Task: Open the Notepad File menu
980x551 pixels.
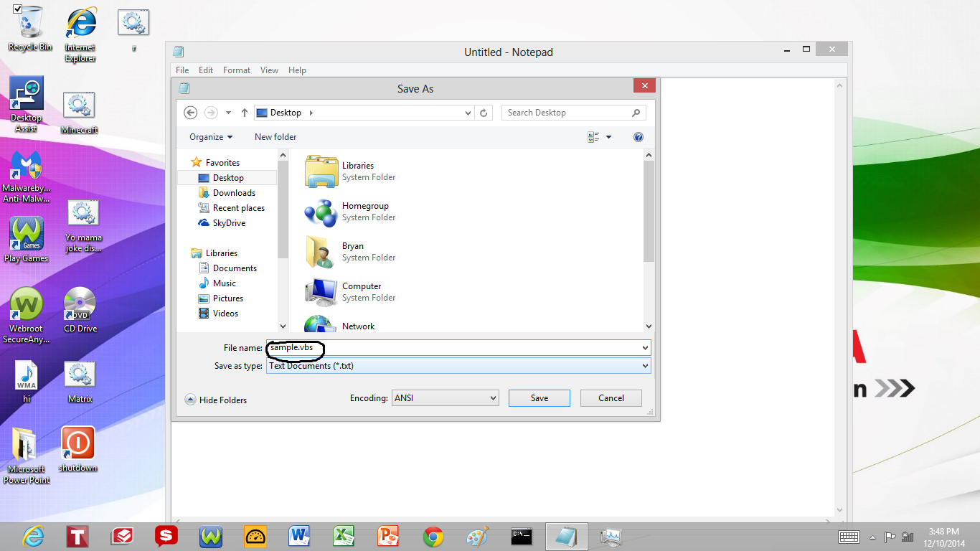Action: [182, 70]
